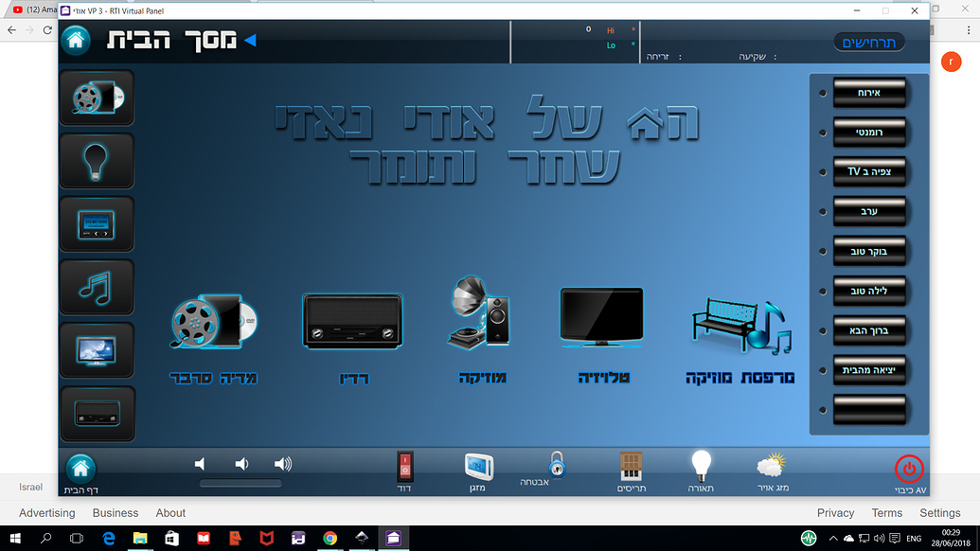Check the מזג אויר weather icon
Image resolution: width=980 pixels, height=551 pixels.
pos(770,466)
